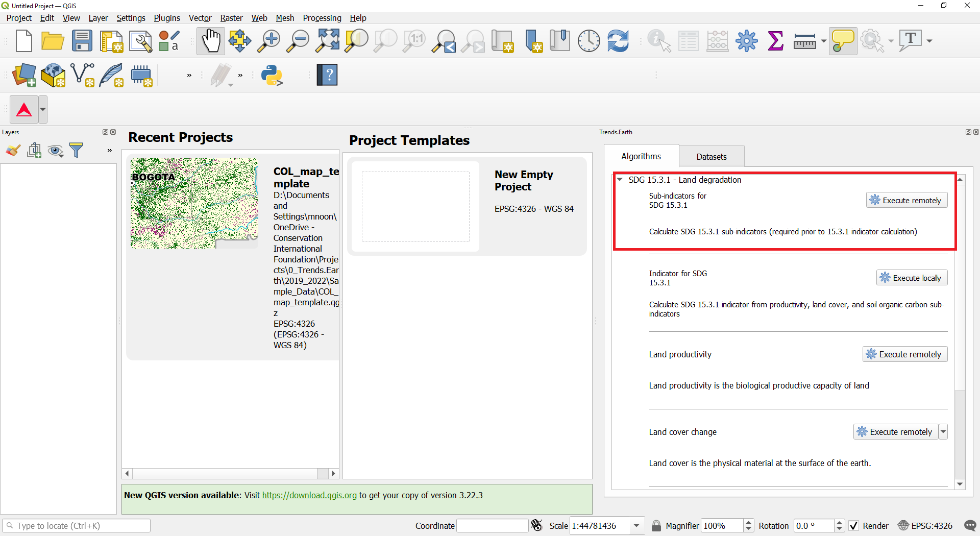Click the Save Project icon

click(x=82, y=41)
